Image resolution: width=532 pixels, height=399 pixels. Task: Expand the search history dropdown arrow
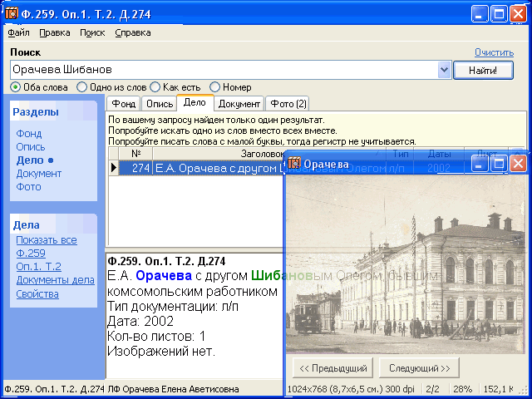444,70
